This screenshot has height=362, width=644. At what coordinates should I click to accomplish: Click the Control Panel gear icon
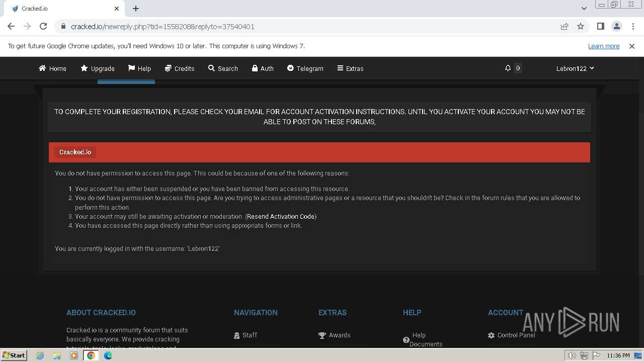[491, 335]
